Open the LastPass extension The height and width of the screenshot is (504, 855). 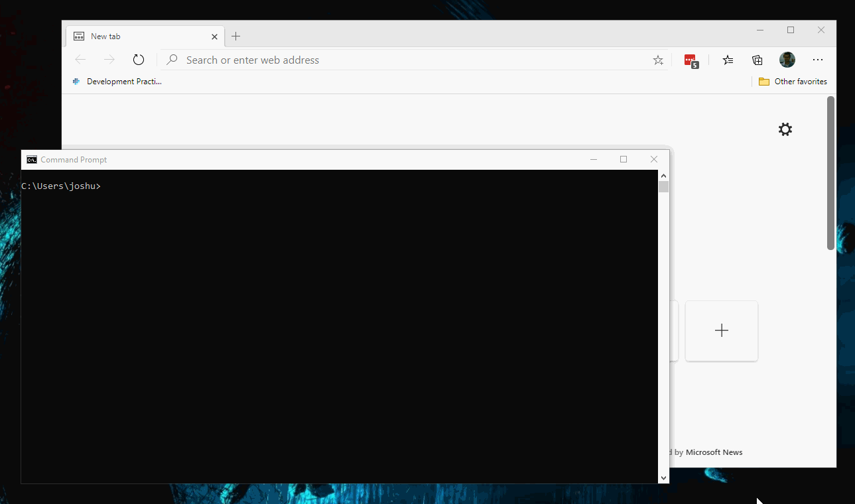pos(691,60)
